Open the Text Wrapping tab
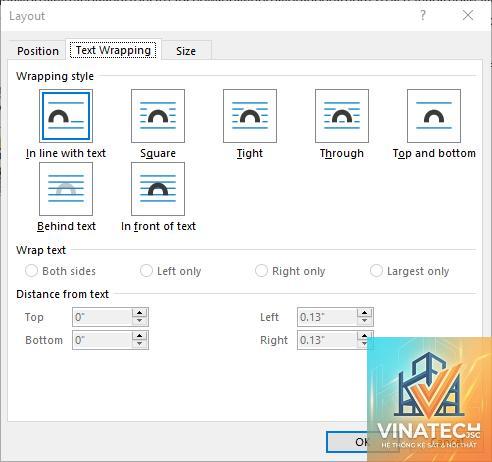492x462 pixels. 113,50
